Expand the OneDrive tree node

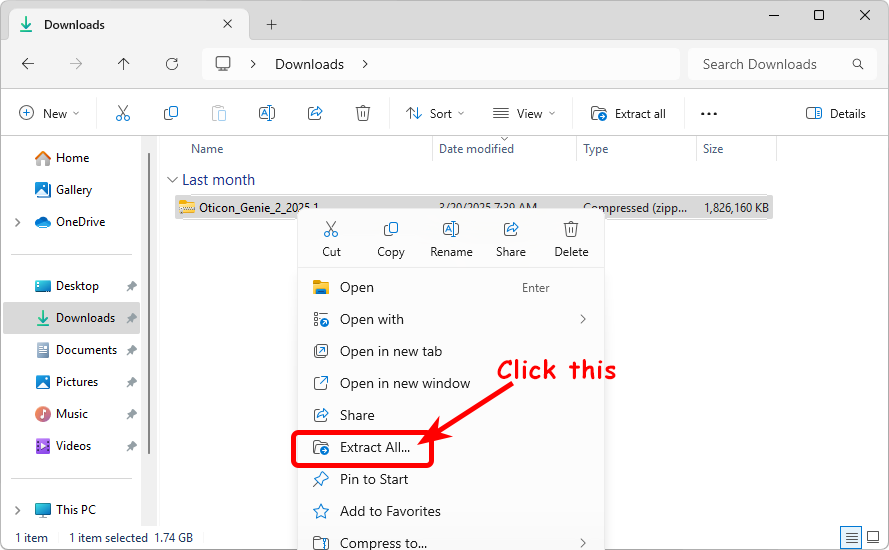click(x=18, y=222)
